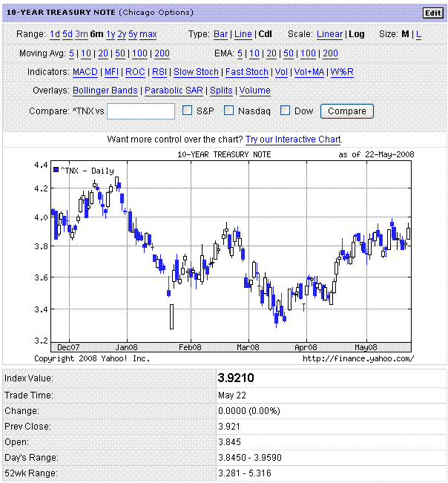Check the S&P comparison checkbox
This screenshot has height=483, width=448.
pyautogui.click(x=188, y=111)
